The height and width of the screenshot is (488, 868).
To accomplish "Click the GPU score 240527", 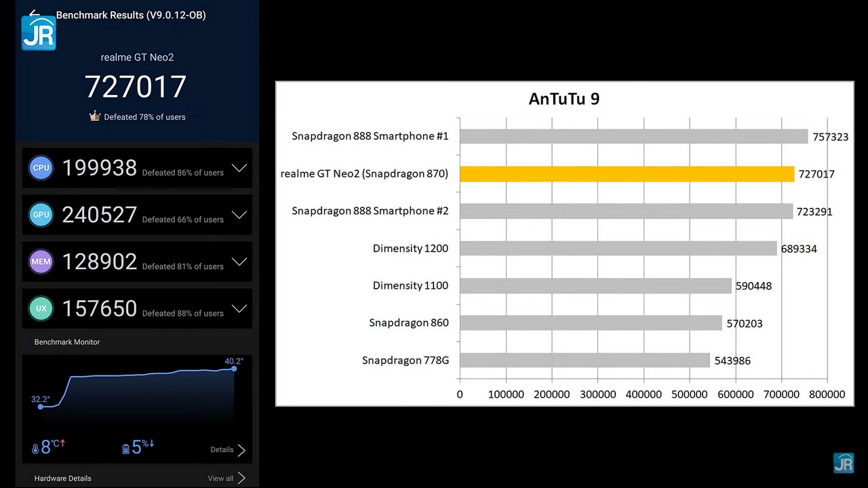I will 100,215.
